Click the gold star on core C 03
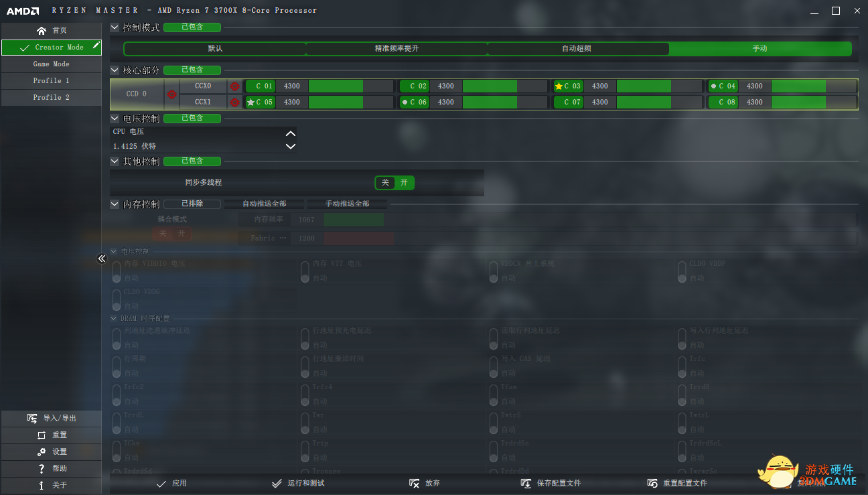Screen dimensions: 868x495 (x=559, y=86)
